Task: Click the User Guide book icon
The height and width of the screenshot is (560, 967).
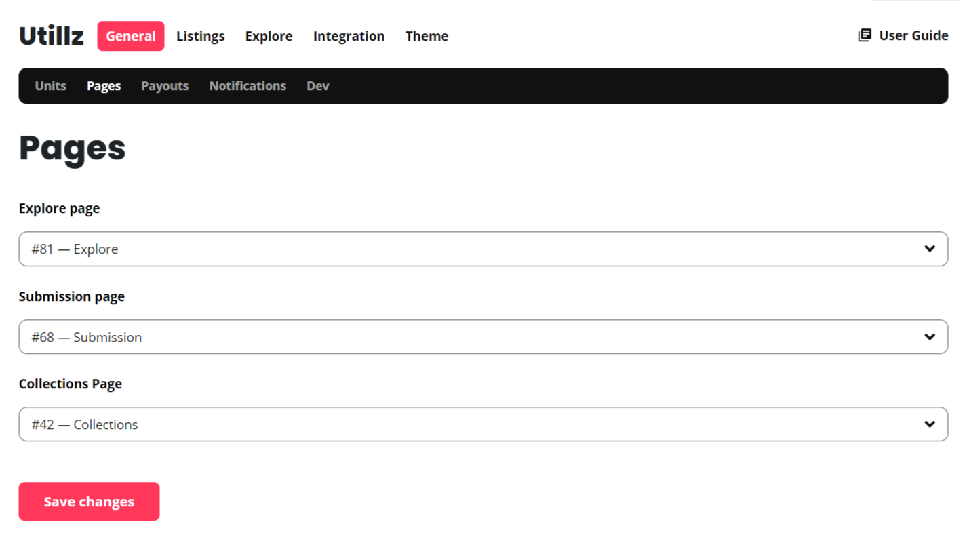Action: click(x=864, y=35)
